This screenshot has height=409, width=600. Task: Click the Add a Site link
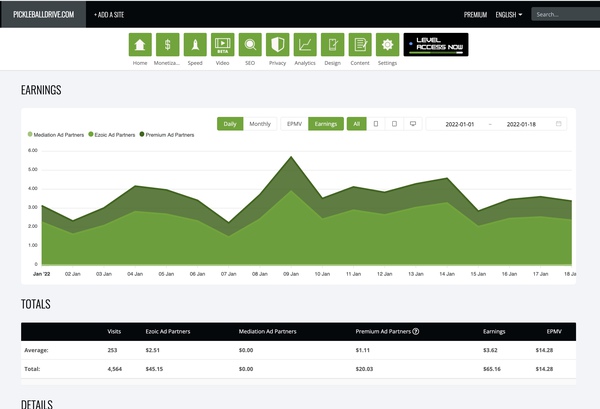tap(109, 15)
